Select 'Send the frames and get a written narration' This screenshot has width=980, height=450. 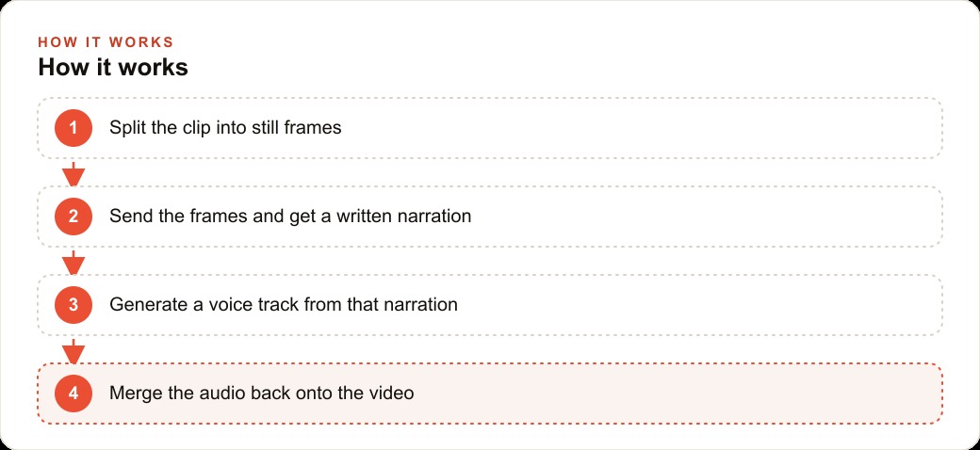pos(290,217)
